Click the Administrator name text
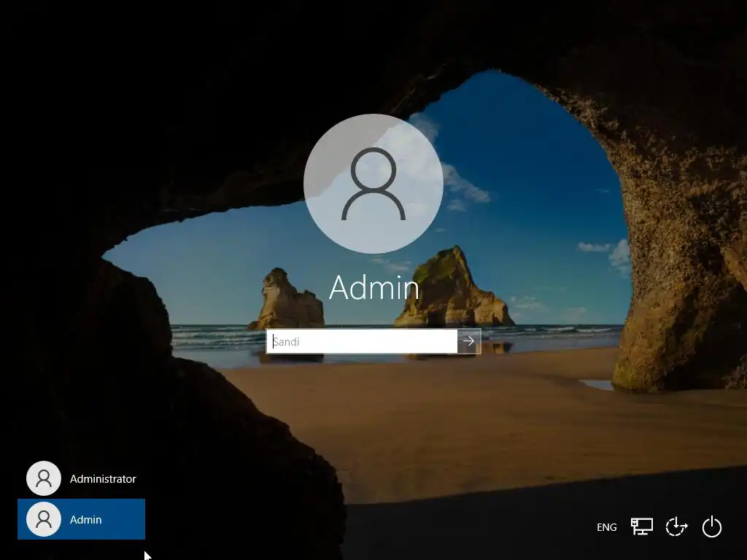This screenshot has height=560, width=747. coord(103,478)
